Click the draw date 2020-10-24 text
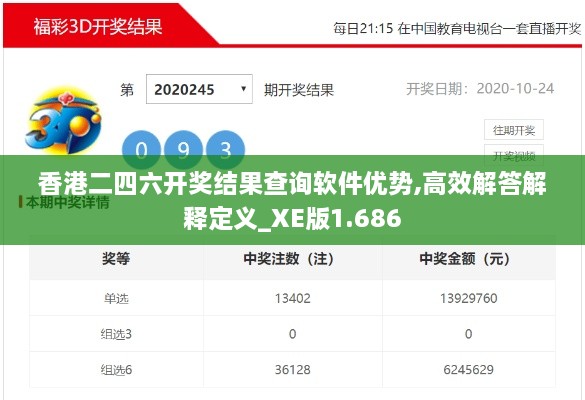Screen dimensions: 585x400 [515, 88]
